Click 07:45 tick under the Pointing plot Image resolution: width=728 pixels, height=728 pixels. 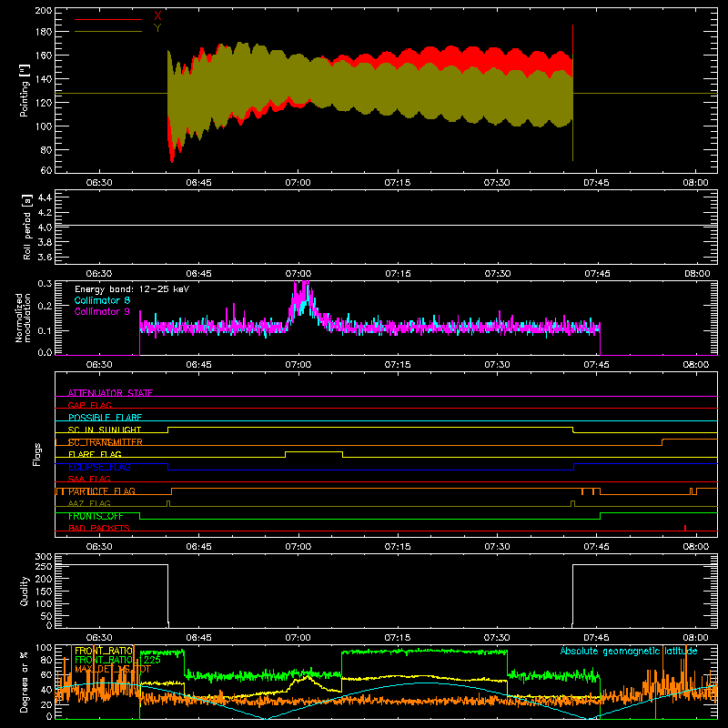(596, 183)
